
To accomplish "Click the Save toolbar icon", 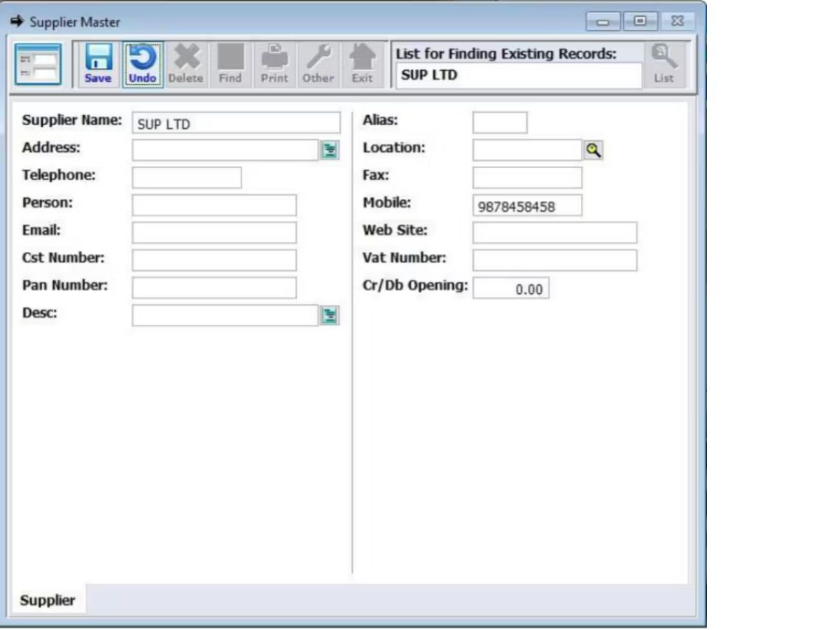I will [98, 64].
